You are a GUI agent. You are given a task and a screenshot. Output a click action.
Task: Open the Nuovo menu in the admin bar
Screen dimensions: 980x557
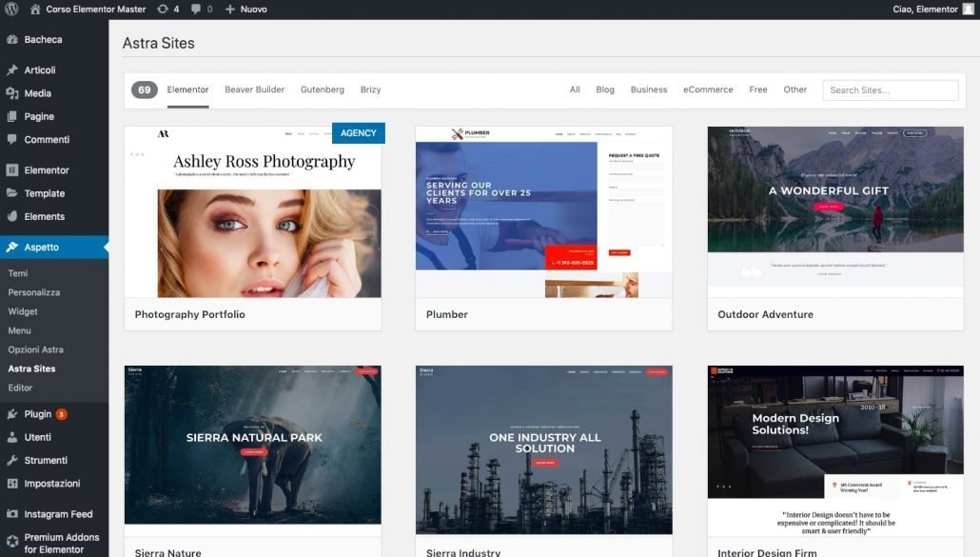(245, 10)
